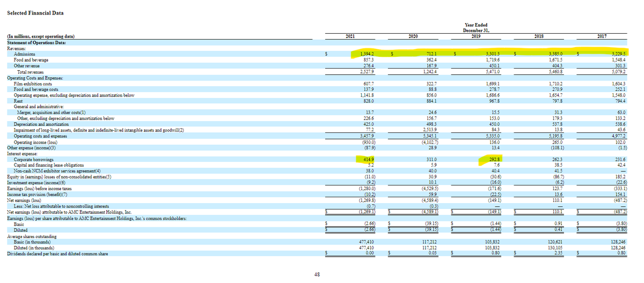Select 'Depreciation and amortization' row label
The width and height of the screenshot is (644, 283).
40,123
